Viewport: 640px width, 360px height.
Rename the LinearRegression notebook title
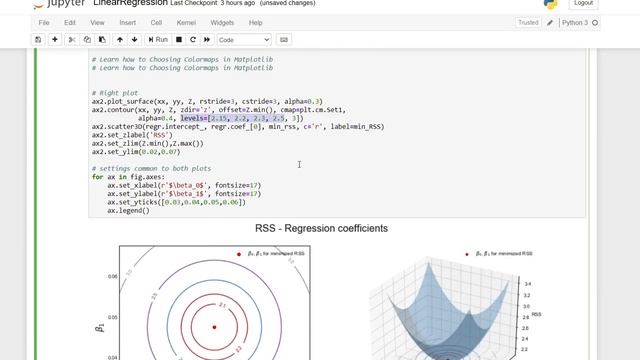[x=130, y=3]
